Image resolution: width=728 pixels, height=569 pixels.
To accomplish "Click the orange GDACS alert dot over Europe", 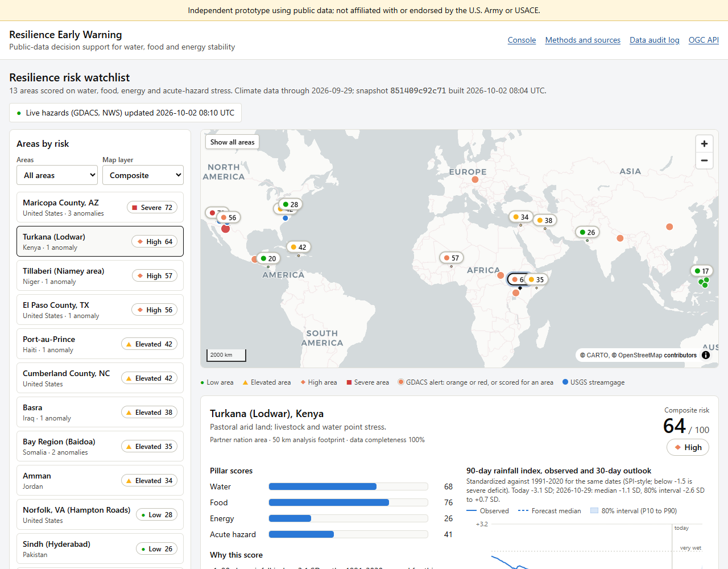I will coord(475,179).
